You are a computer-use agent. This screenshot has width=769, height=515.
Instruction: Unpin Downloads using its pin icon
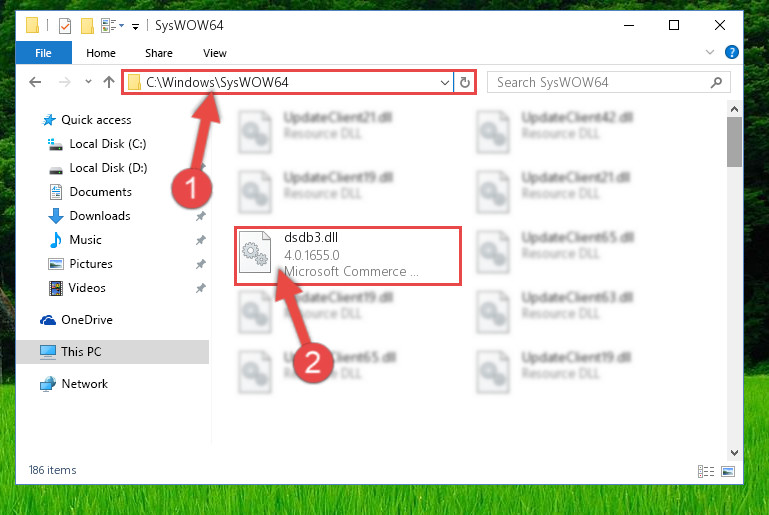tap(201, 216)
